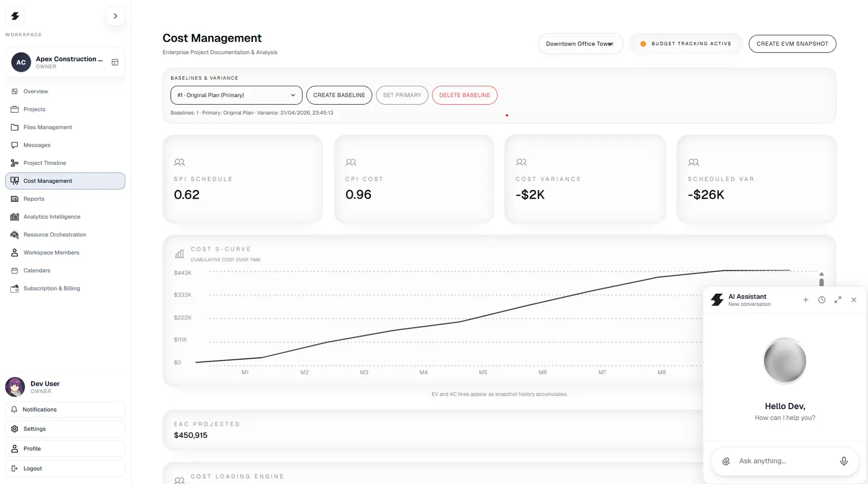Click the EAC Projected value $450,915
The width and height of the screenshot is (868, 484).
[x=190, y=435]
